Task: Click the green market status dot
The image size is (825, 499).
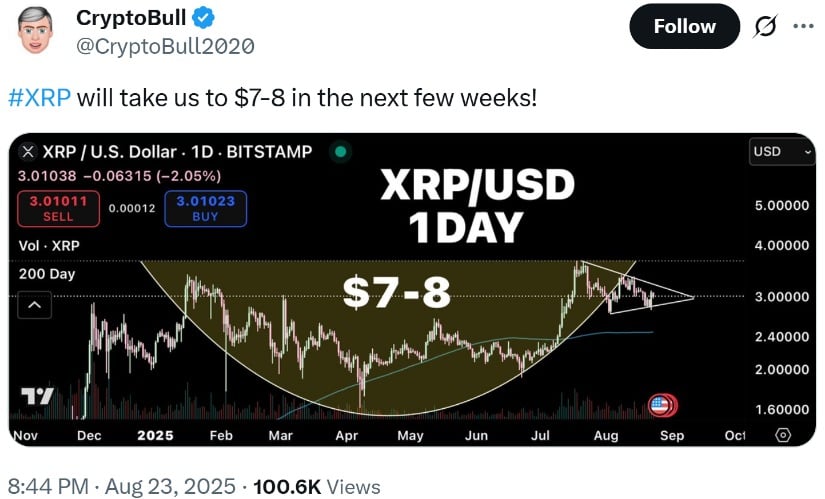Action: point(340,152)
